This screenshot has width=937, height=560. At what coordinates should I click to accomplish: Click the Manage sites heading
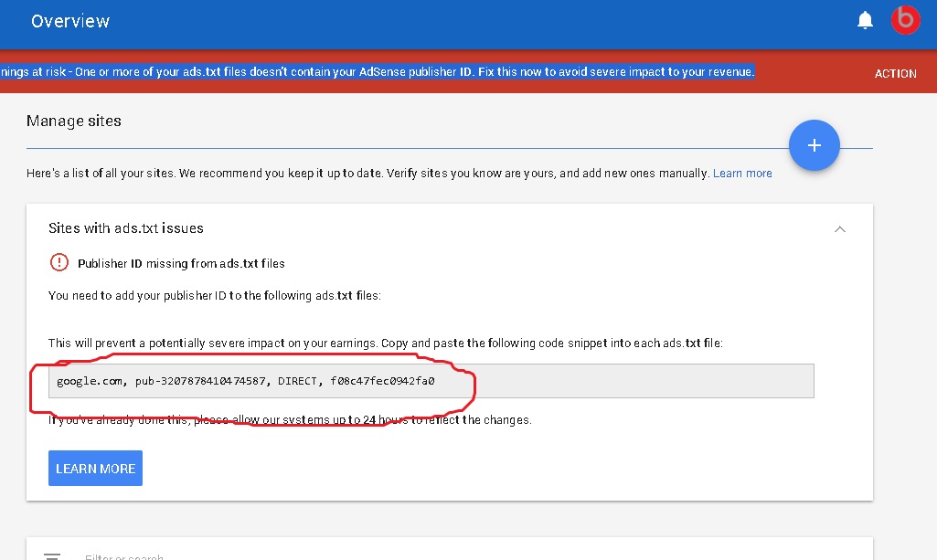click(73, 122)
